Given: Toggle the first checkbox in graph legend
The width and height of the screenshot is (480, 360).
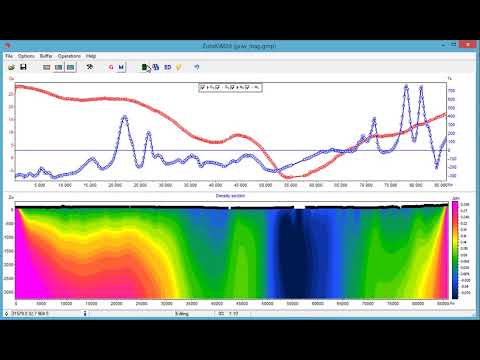Looking at the screenshot, I should pos(202,87).
